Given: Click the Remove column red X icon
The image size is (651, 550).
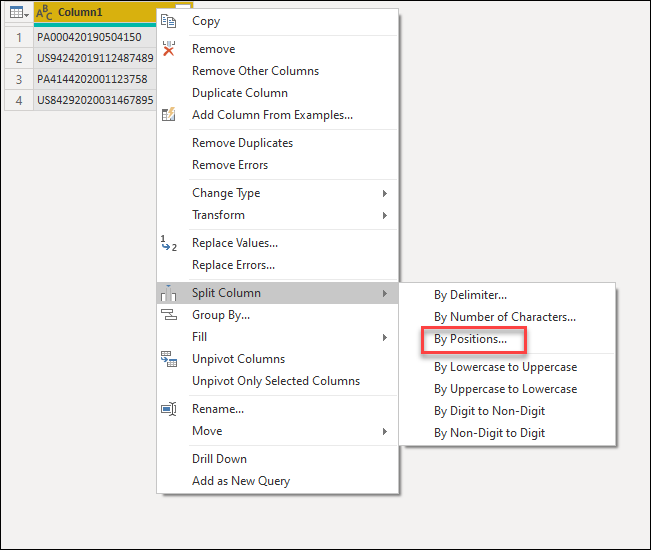Looking at the screenshot, I should [169, 49].
